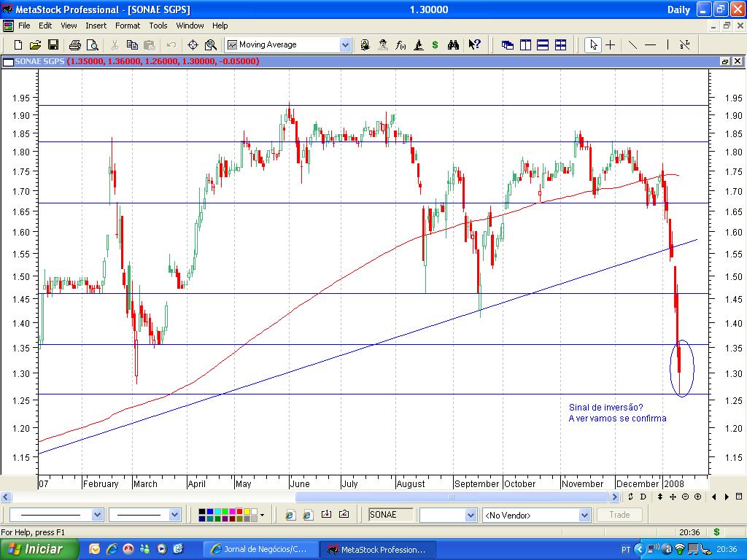Viewport: 747px width, 560px height.
Task: Click the binoculars search icon
Action: tap(453, 44)
